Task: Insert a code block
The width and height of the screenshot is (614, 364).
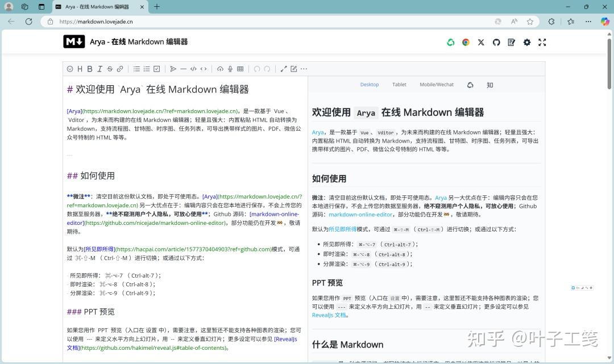Action: pyautogui.click(x=193, y=69)
